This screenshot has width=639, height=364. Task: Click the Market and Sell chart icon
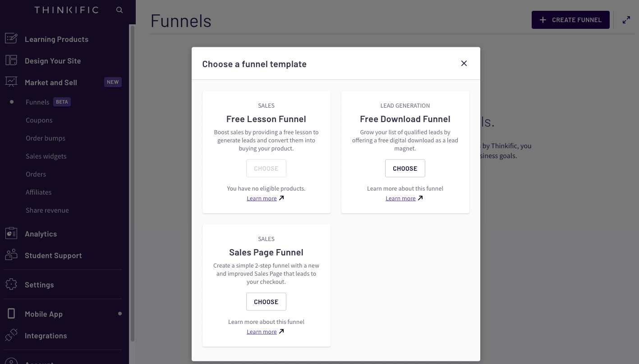click(11, 82)
